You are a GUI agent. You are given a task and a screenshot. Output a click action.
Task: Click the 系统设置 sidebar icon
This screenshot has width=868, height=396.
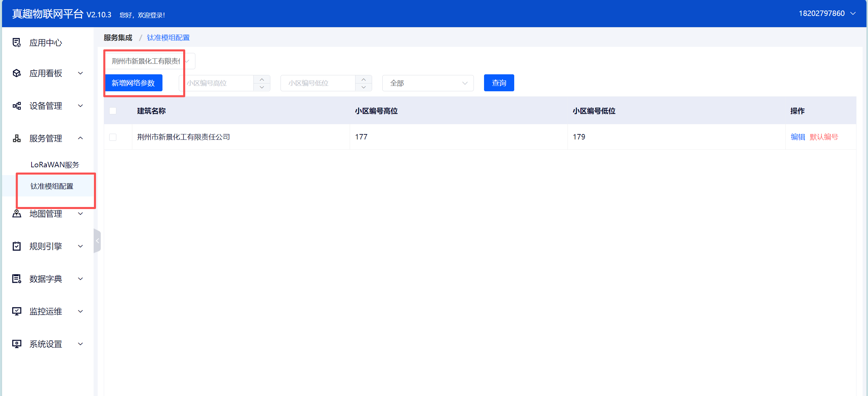pos(17,344)
